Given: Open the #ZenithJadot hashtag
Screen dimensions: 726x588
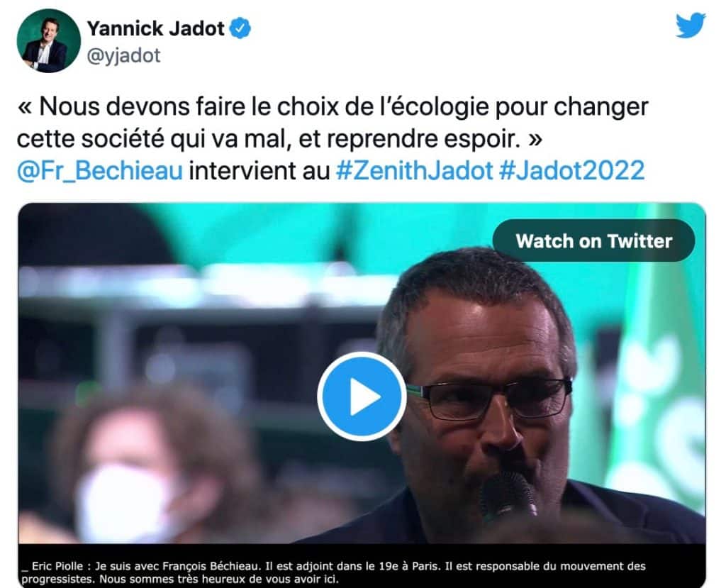Looking at the screenshot, I should click(414, 170).
